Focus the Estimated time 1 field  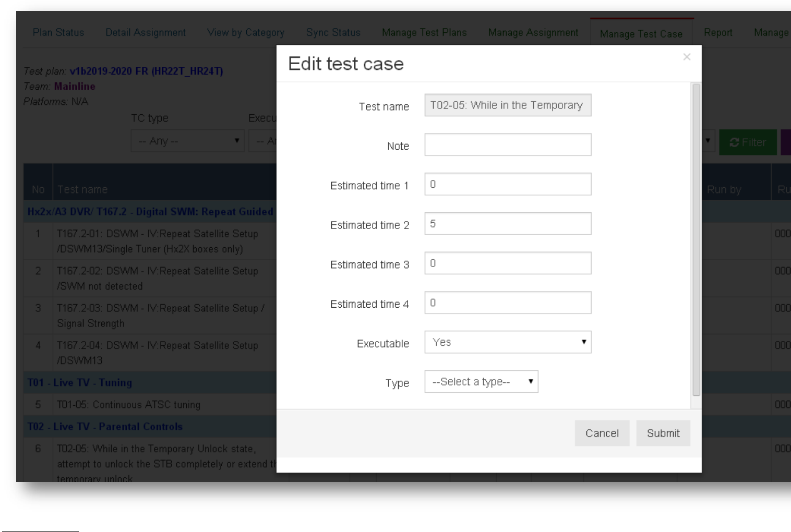click(508, 184)
